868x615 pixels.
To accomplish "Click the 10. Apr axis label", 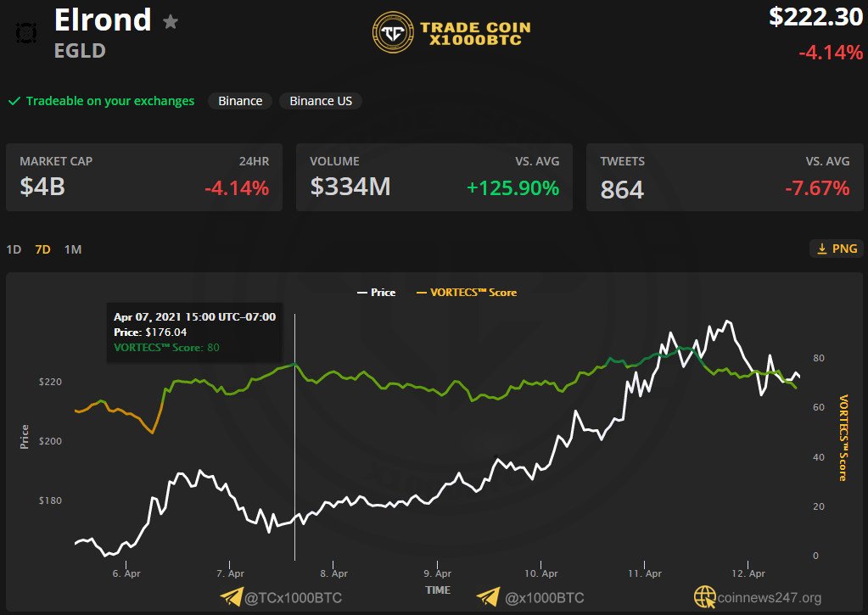I will click(540, 573).
